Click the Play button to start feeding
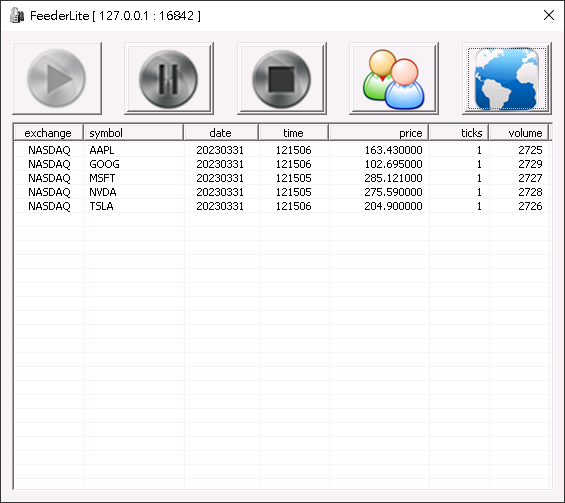The image size is (565, 503). coord(57,79)
